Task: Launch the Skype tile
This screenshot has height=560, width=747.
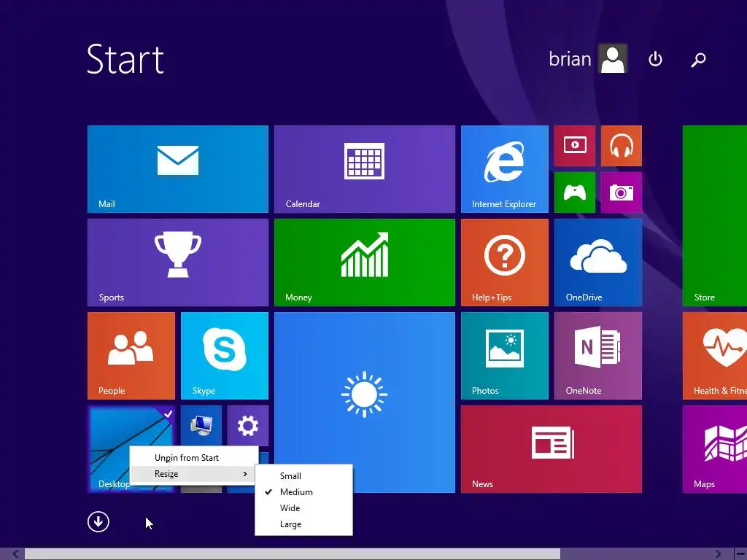Action: coord(225,356)
